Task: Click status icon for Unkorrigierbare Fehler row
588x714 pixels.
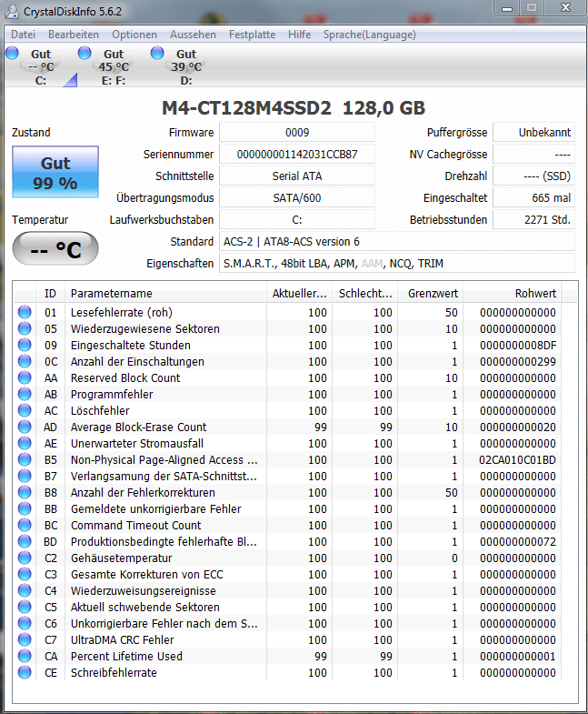Action: tap(25, 624)
